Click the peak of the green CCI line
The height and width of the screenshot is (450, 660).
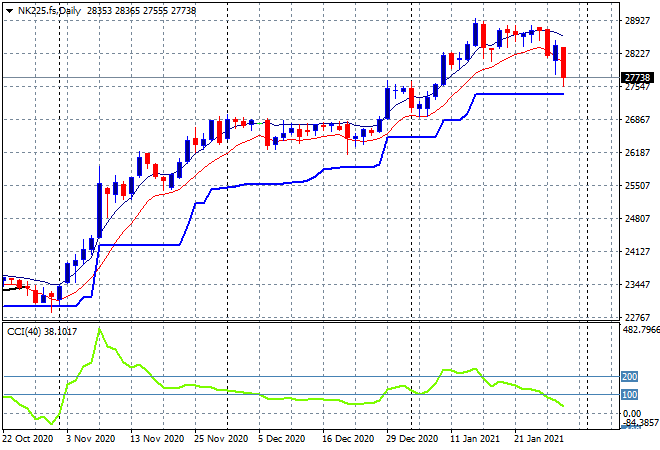[x=100, y=328]
